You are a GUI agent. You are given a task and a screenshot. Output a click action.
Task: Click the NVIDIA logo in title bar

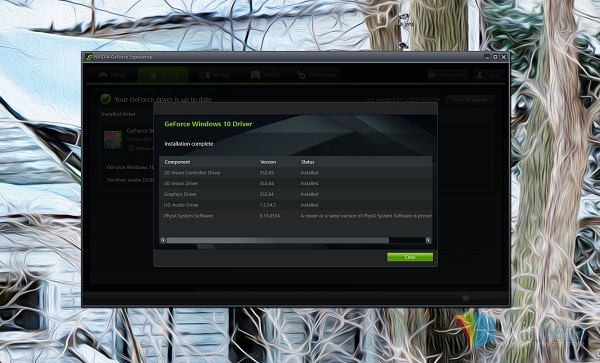pyautogui.click(x=89, y=57)
